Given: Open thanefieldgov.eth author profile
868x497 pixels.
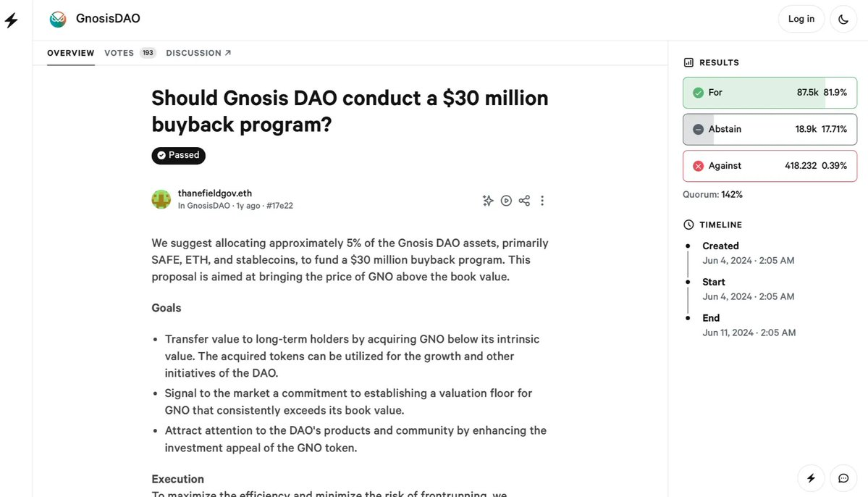Looking at the screenshot, I should [x=215, y=193].
